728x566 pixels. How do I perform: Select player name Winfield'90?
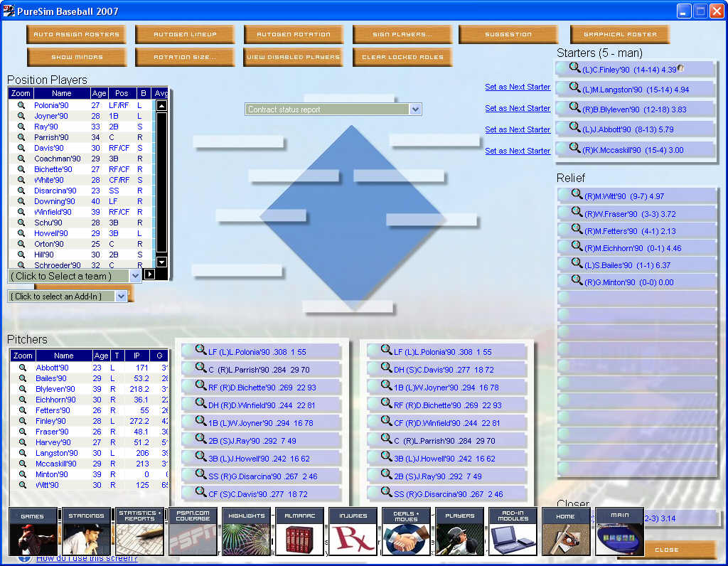(x=53, y=212)
